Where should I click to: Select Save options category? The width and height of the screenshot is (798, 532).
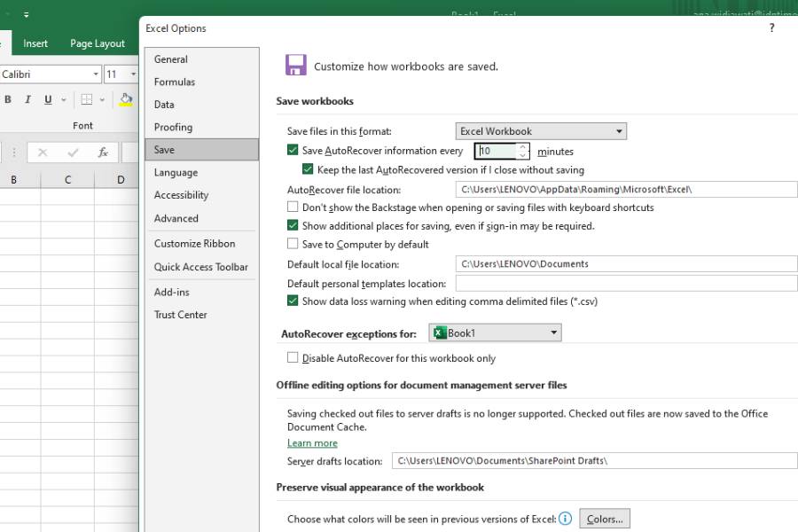202,150
